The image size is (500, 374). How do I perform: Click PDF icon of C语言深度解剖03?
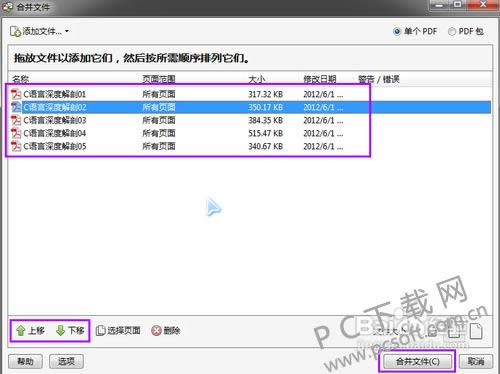pyautogui.click(x=16, y=120)
